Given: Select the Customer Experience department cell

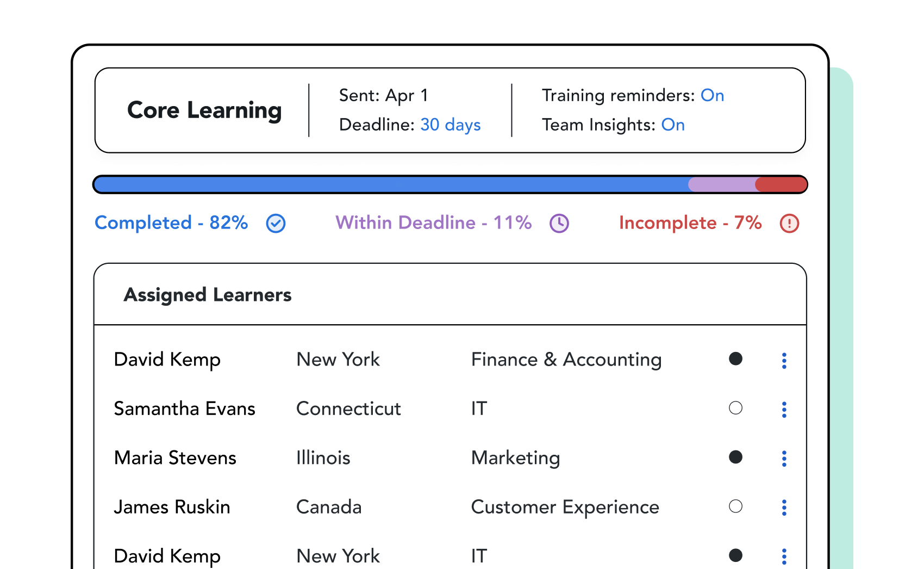Looking at the screenshot, I should tap(565, 507).
